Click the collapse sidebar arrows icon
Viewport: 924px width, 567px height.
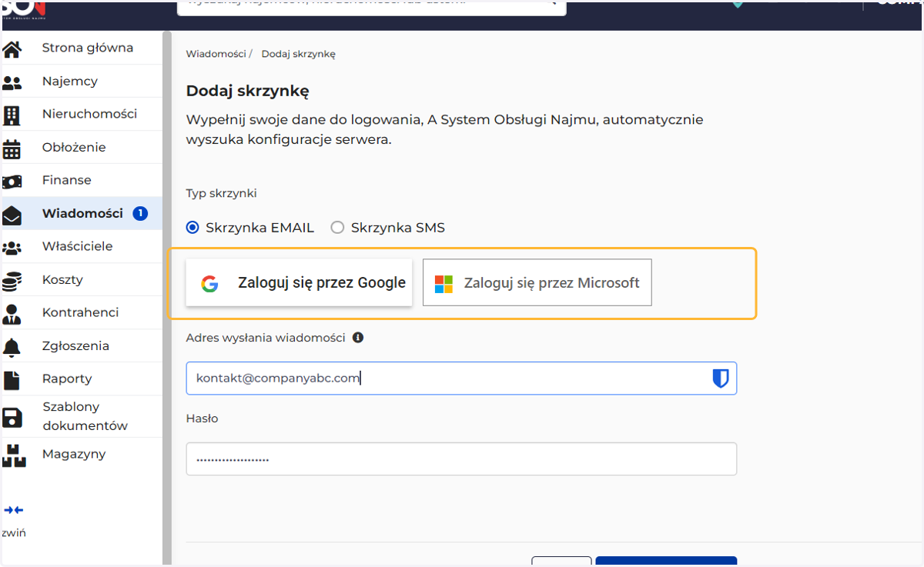pyautogui.click(x=14, y=510)
